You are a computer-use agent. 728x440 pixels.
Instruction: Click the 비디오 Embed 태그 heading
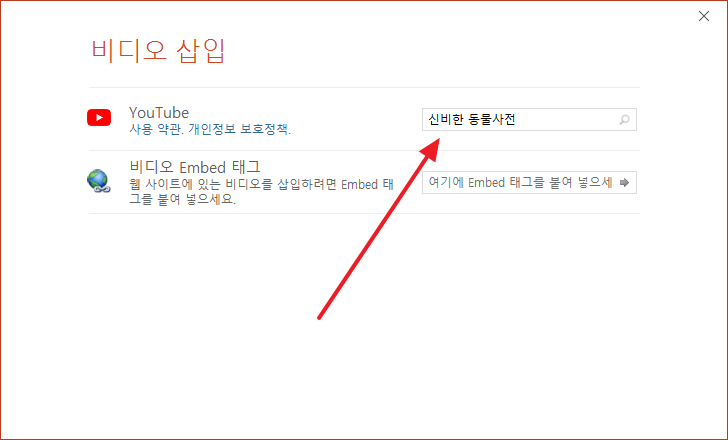[195, 167]
